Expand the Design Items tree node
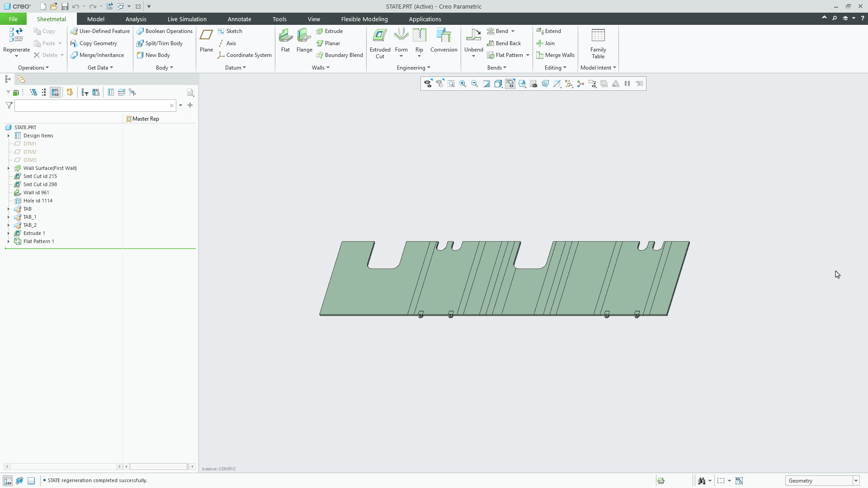The image size is (868, 488). click(x=8, y=136)
